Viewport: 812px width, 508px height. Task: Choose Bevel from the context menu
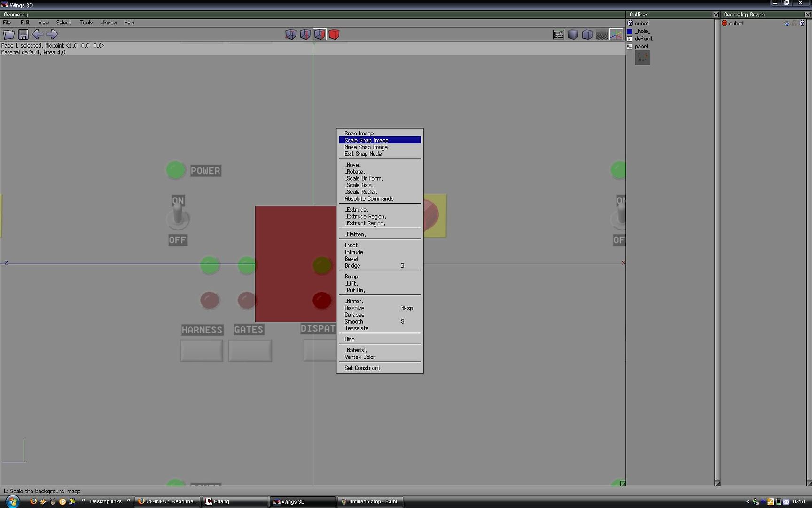point(380,259)
